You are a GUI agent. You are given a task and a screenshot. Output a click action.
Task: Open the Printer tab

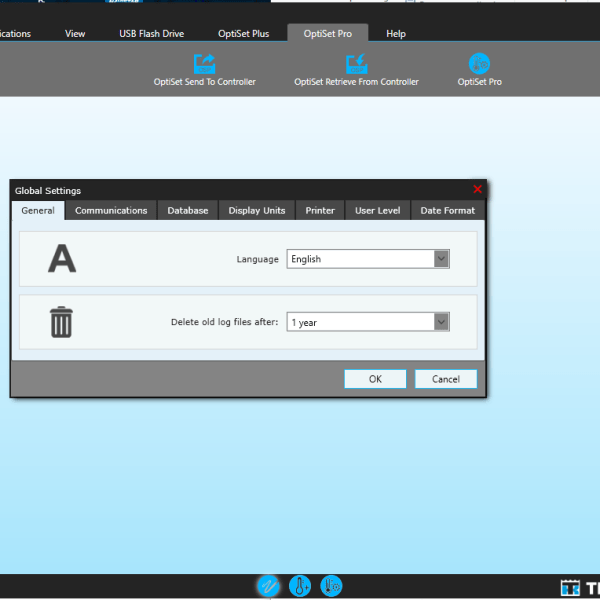click(x=320, y=210)
